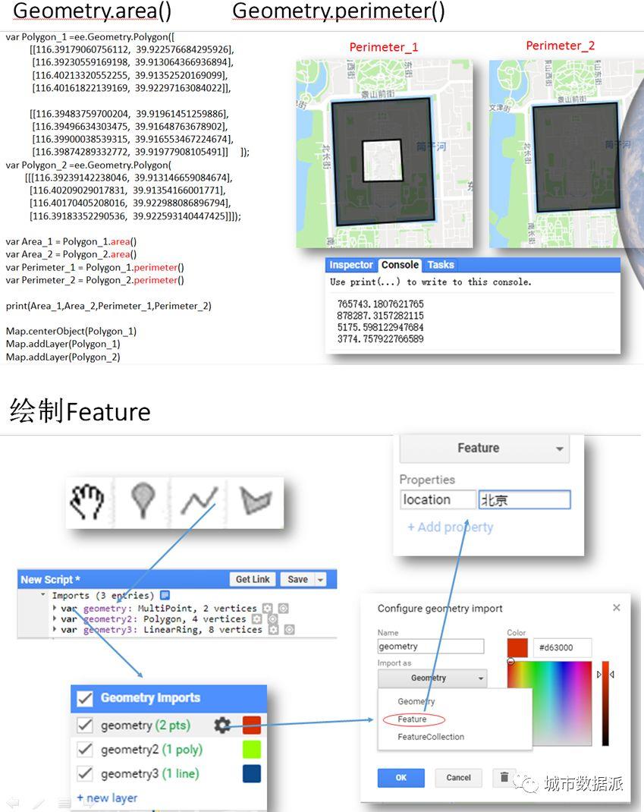Click console value 878287.3157282115
The height and width of the screenshot is (812, 644).
[381, 316]
